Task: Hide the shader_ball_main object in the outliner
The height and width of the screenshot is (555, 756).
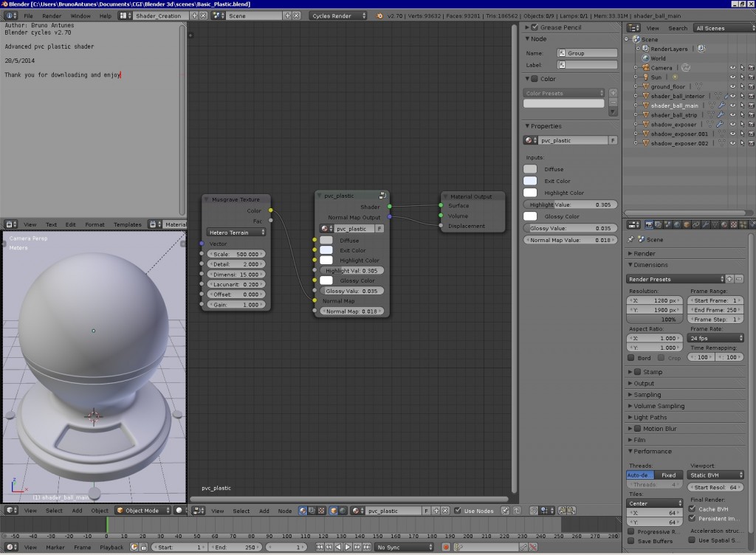Action: tap(733, 105)
